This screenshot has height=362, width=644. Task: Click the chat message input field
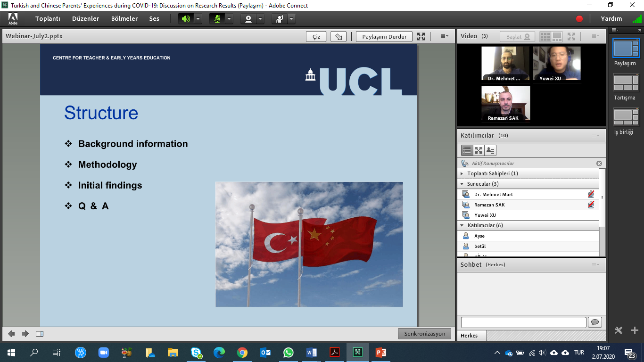click(x=523, y=322)
